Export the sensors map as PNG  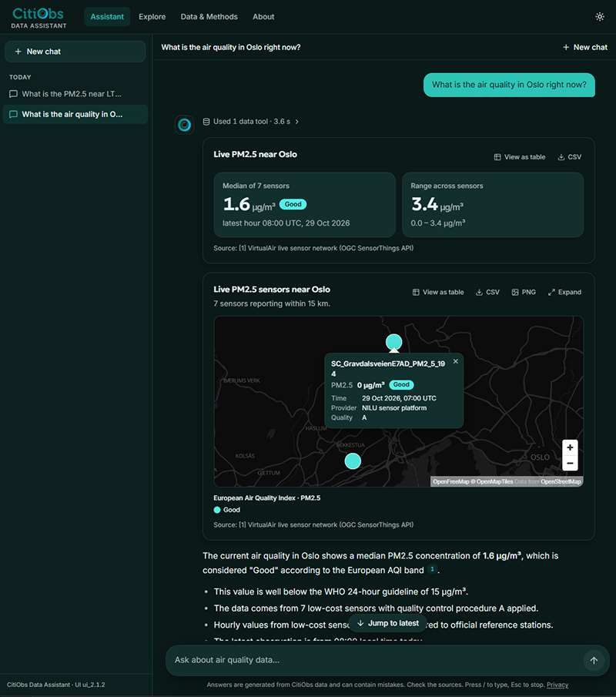tap(524, 292)
